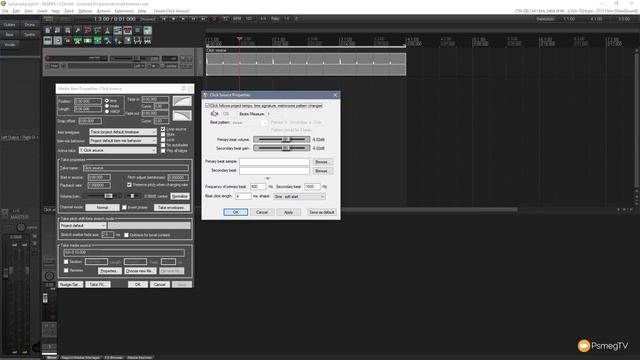Image resolution: width=640 pixels, height=360 pixels.
Task: Click the transport Go to End button
Action: pyautogui.click(x=203, y=19)
